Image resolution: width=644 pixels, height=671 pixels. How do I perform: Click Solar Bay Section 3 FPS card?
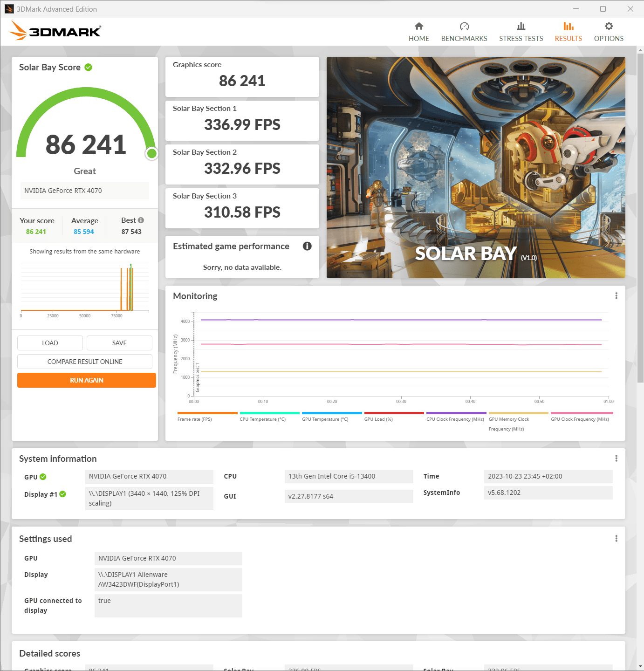click(x=242, y=208)
